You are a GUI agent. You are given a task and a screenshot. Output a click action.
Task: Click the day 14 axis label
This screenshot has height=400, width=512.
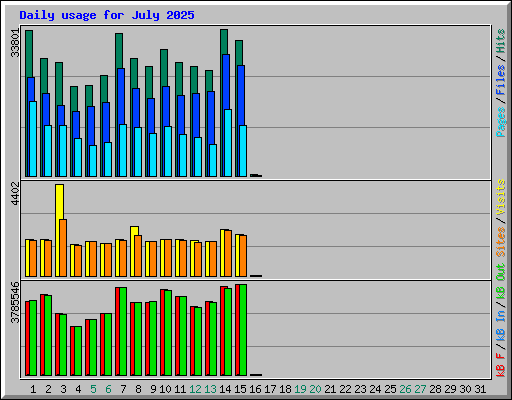[225, 389]
